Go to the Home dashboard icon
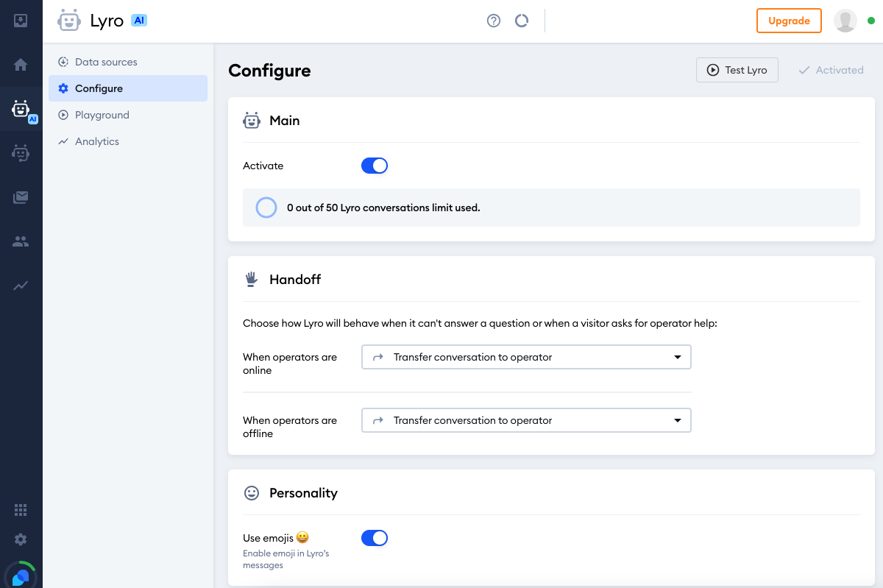Image resolution: width=883 pixels, height=588 pixels. [x=21, y=65]
